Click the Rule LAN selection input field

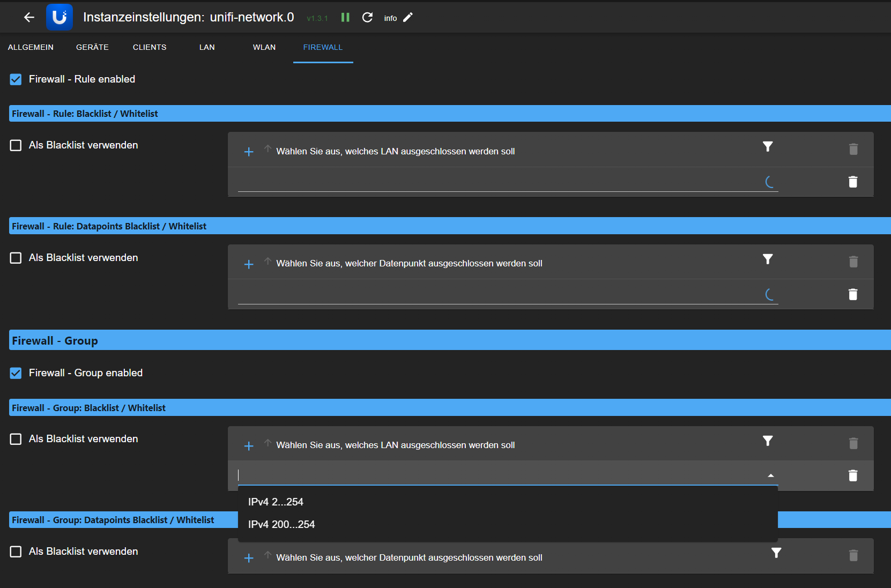pyautogui.click(x=499, y=182)
